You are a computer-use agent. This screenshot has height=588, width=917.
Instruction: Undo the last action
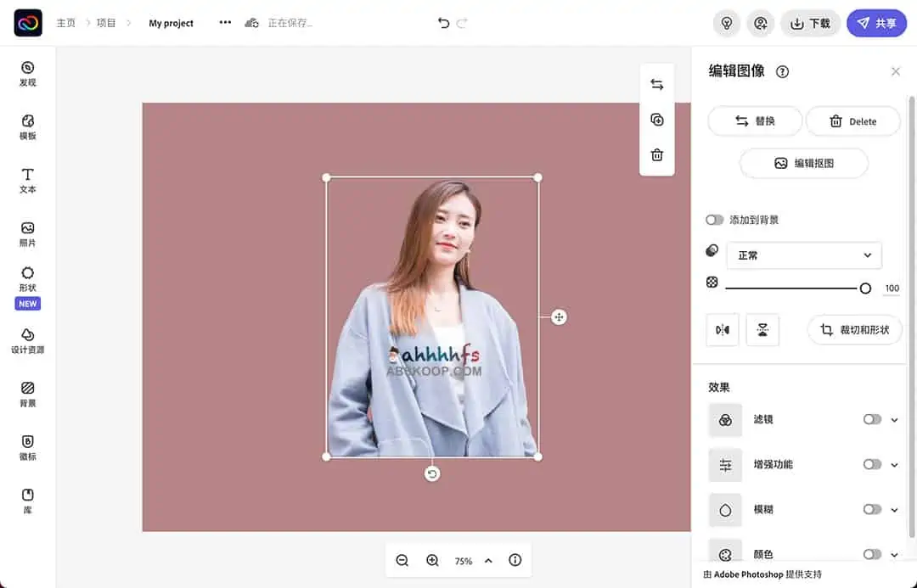[442, 23]
